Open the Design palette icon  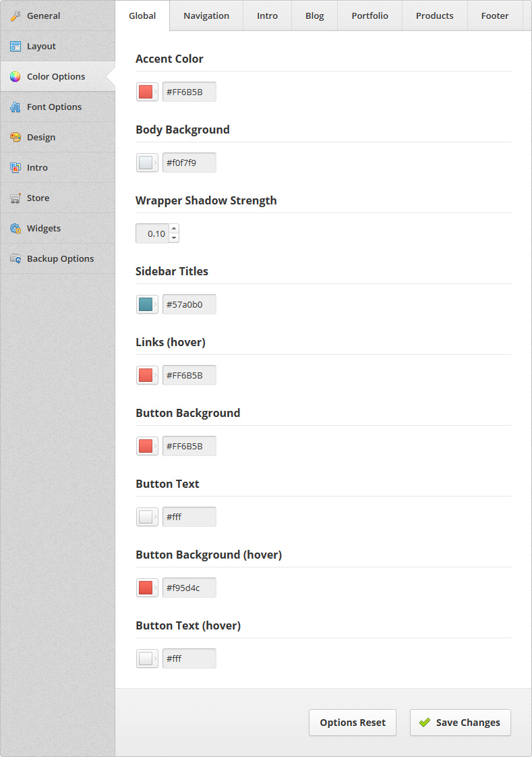pyautogui.click(x=16, y=138)
